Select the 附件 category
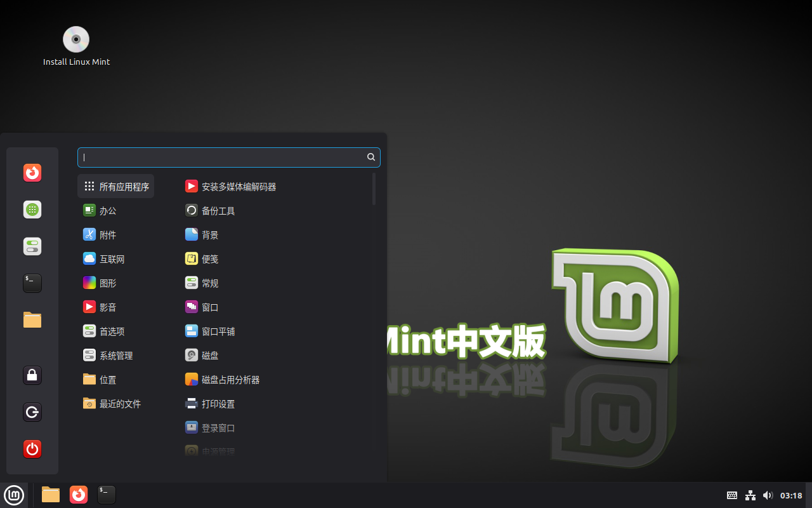Image resolution: width=812 pixels, height=508 pixels. [x=116, y=235]
